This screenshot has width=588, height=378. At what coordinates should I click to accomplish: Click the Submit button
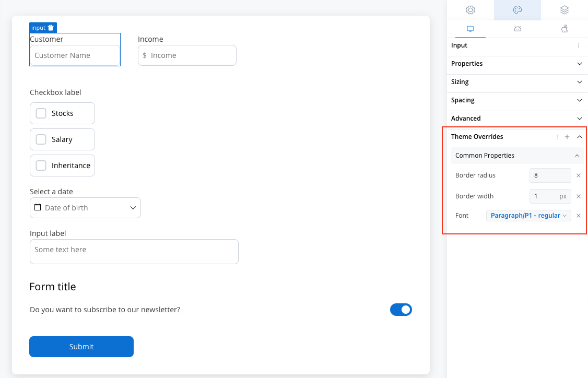coord(81,347)
